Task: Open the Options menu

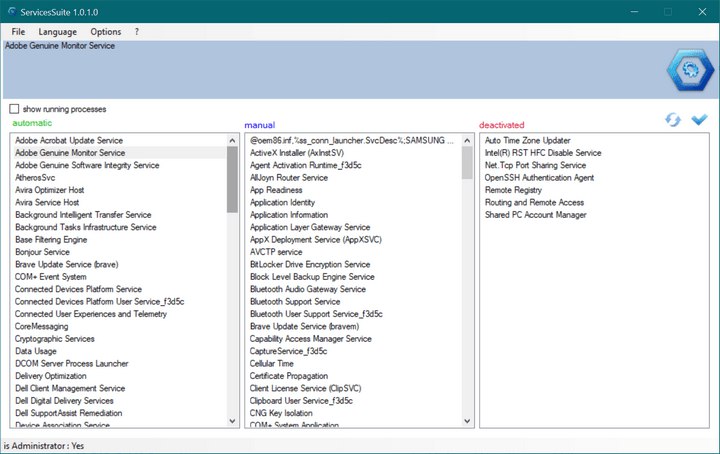Action: click(106, 32)
